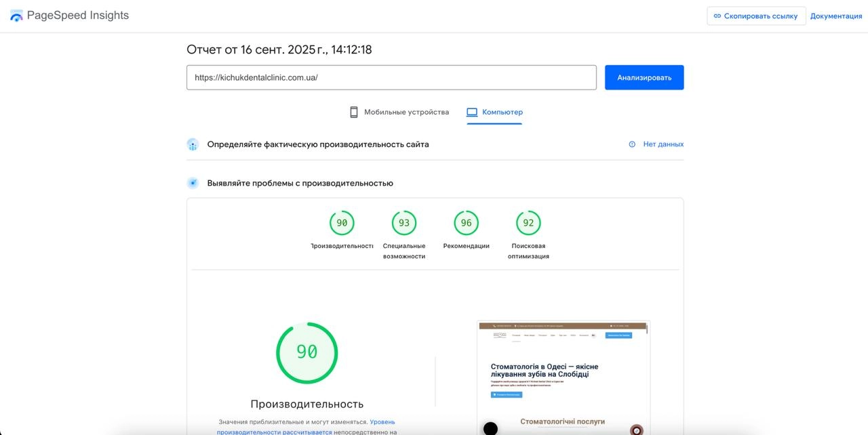Click the Скопировать ссылку button
This screenshot has width=868, height=435.
coord(756,16)
